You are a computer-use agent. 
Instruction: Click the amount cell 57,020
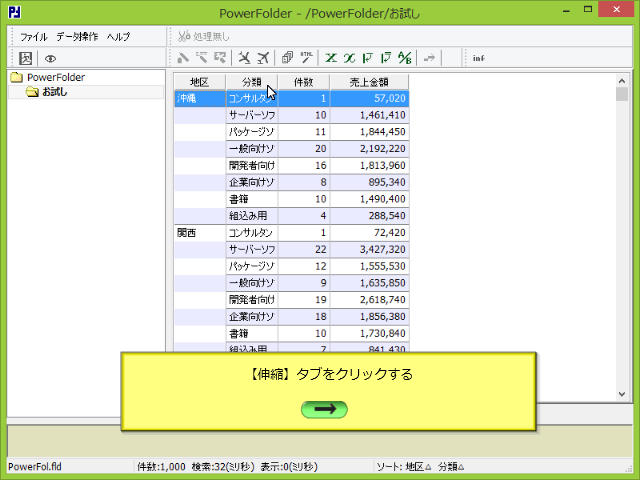pos(369,98)
